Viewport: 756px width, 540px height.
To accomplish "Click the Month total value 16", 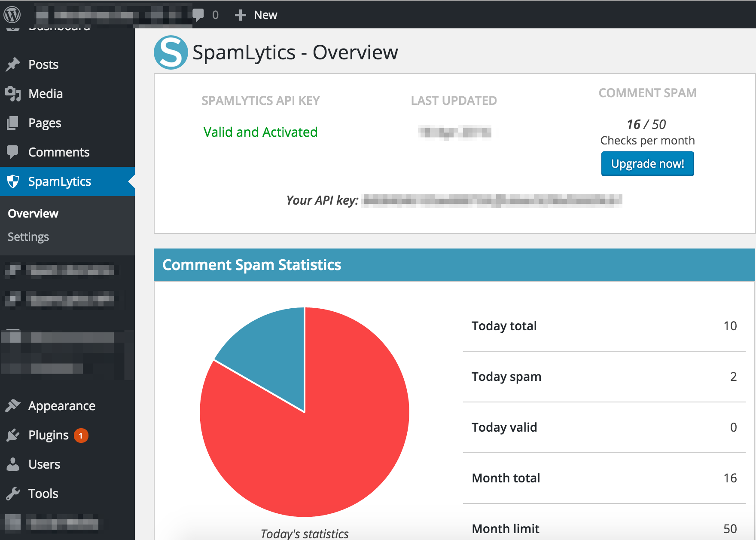I will [730, 478].
